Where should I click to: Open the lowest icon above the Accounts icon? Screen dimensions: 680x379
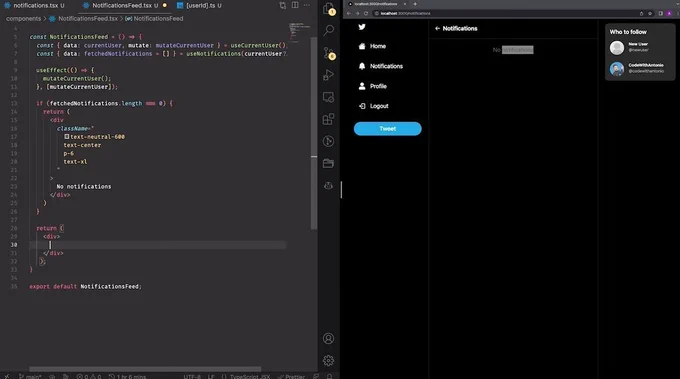[329, 186]
